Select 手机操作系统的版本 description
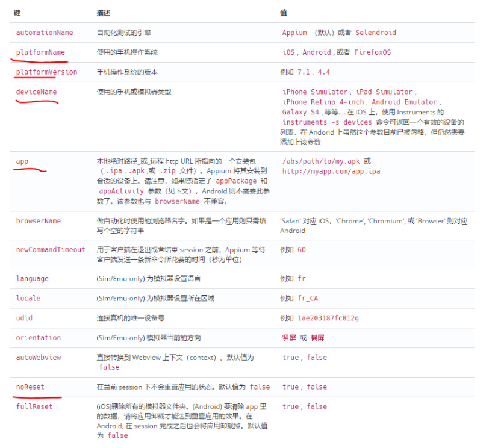The width and height of the screenshot is (492, 448). (x=127, y=72)
